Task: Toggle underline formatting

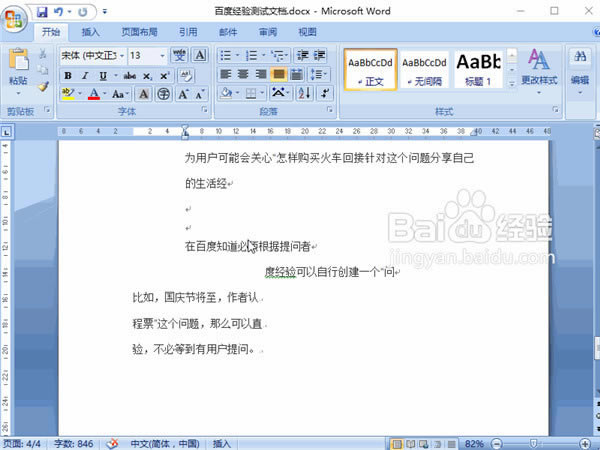Action: click(103, 76)
